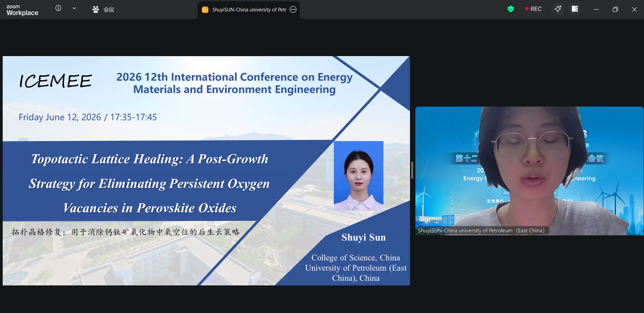The height and width of the screenshot is (313, 644).
Task: Click the divider handle between slide and video
Action: coord(412,170)
